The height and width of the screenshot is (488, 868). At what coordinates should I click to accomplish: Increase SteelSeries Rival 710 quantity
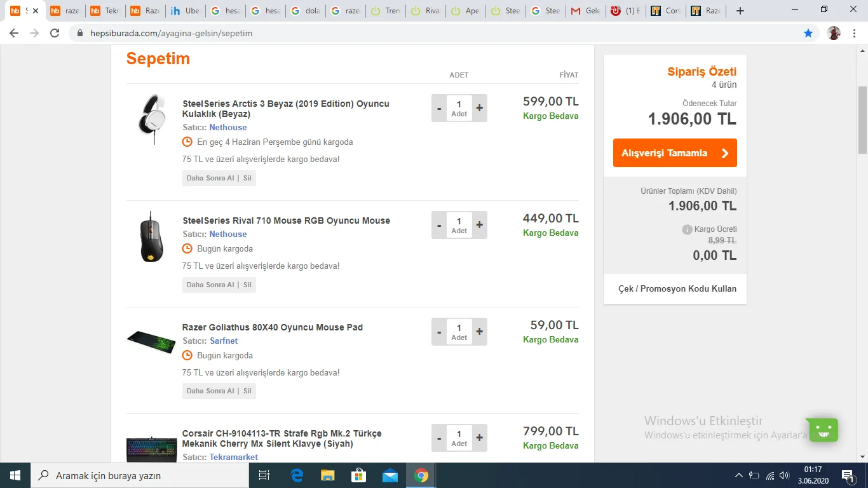(x=480, y=225)
